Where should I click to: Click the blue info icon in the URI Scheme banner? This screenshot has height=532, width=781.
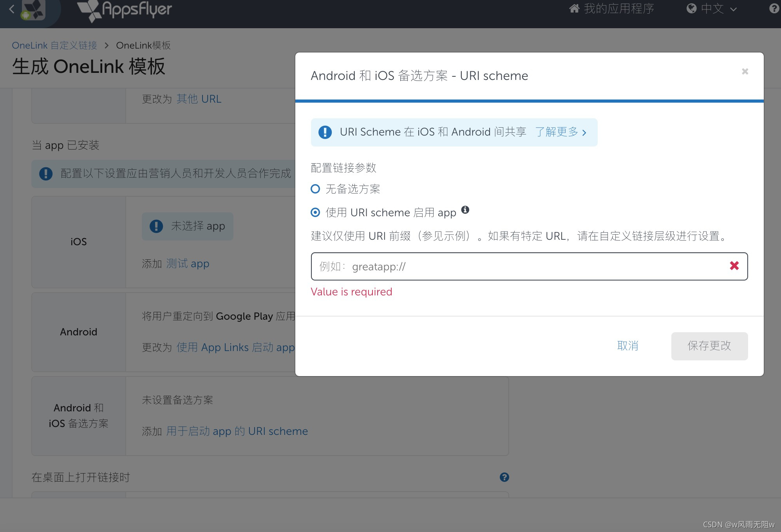(x=325, y=132)
